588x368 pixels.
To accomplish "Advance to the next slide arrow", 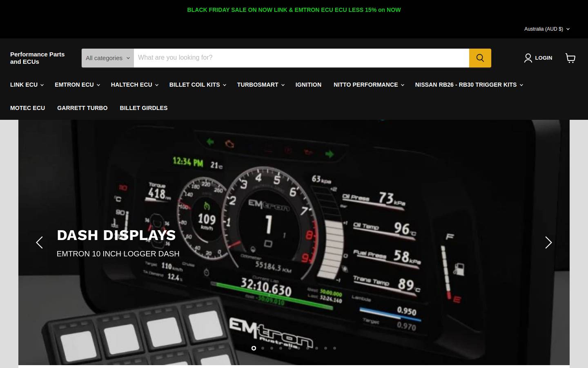I will [548, 242].
